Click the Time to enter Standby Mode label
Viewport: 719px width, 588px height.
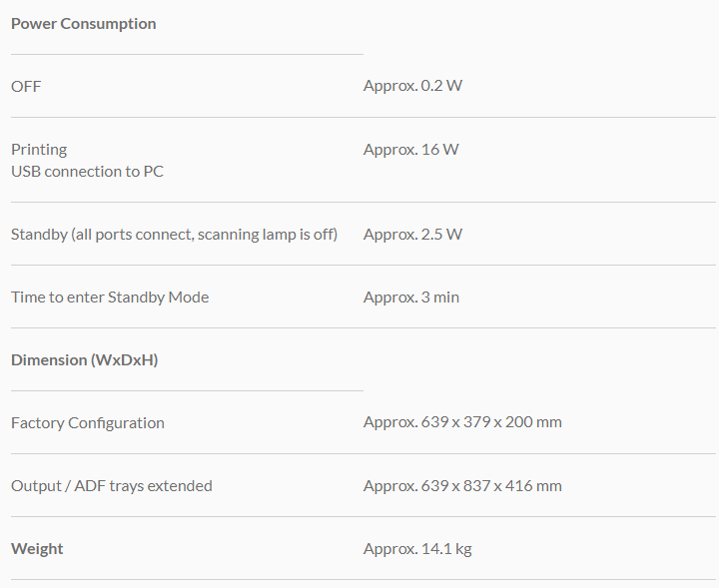(110, 297)
